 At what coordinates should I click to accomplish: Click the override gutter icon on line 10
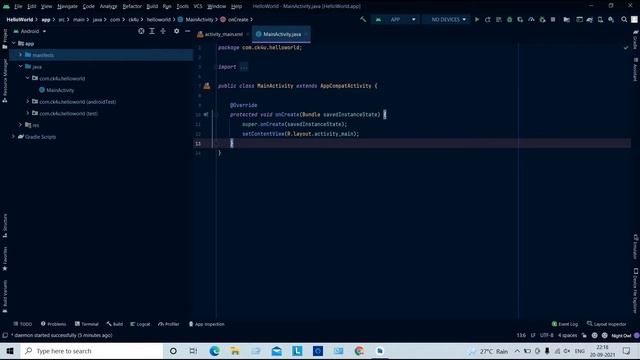(x=206, y=115)
